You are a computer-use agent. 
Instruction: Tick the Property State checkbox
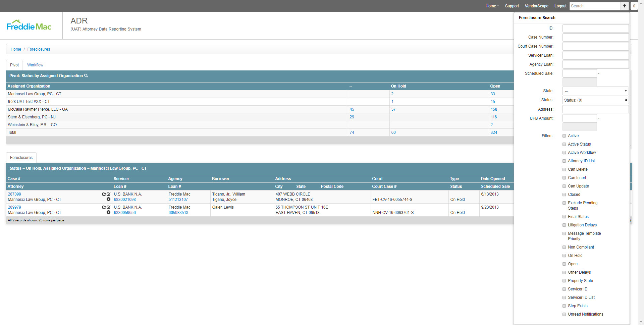coord(564,281)
